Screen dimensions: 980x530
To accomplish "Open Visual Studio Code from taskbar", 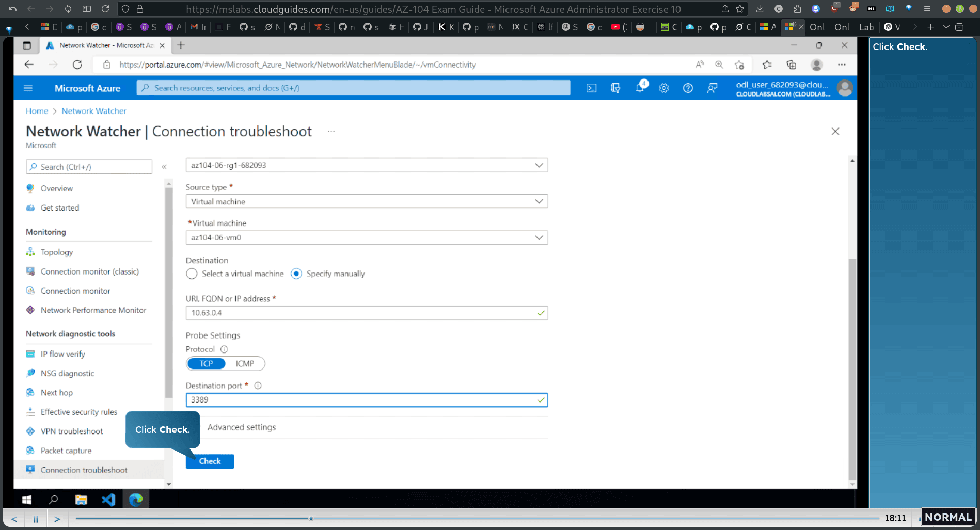I will tap(108, 500).
